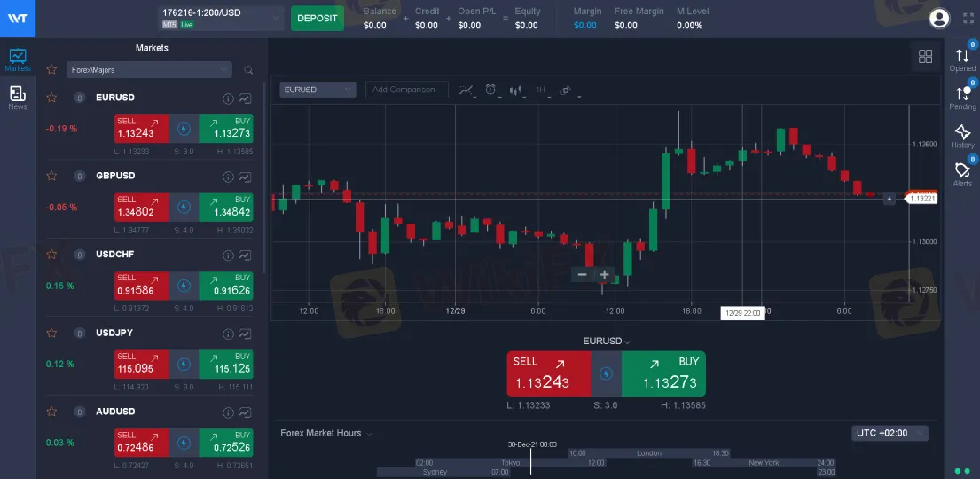Show AUDUSD instrument info icon
980x479 pixels.
(x=228, y=412)
